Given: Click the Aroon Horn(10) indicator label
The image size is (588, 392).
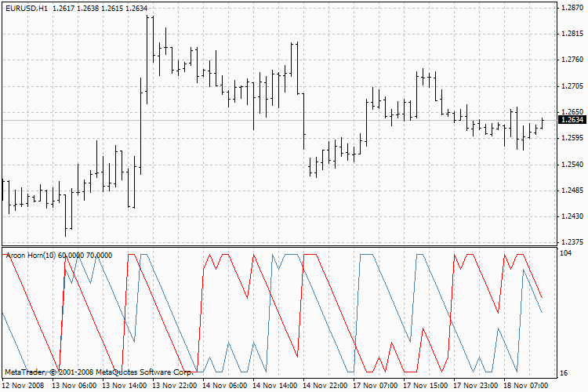Looking at the screenshot, I should tap(31, 256).
